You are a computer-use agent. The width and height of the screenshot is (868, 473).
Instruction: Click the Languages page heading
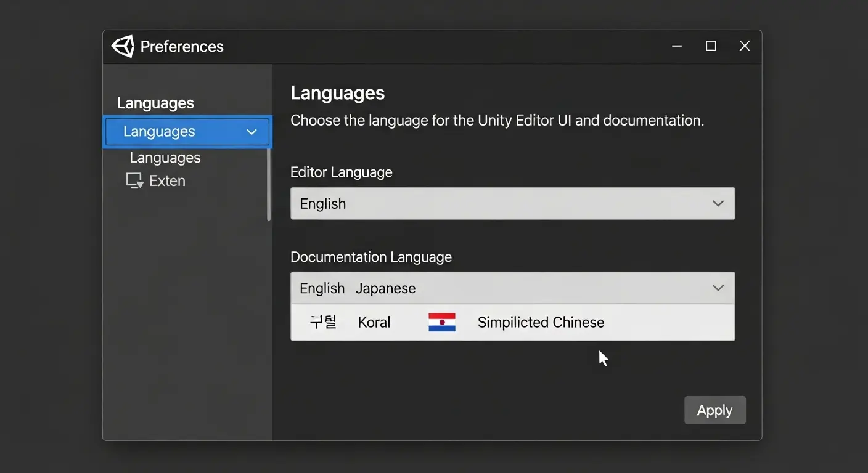(x=337, y=92)
